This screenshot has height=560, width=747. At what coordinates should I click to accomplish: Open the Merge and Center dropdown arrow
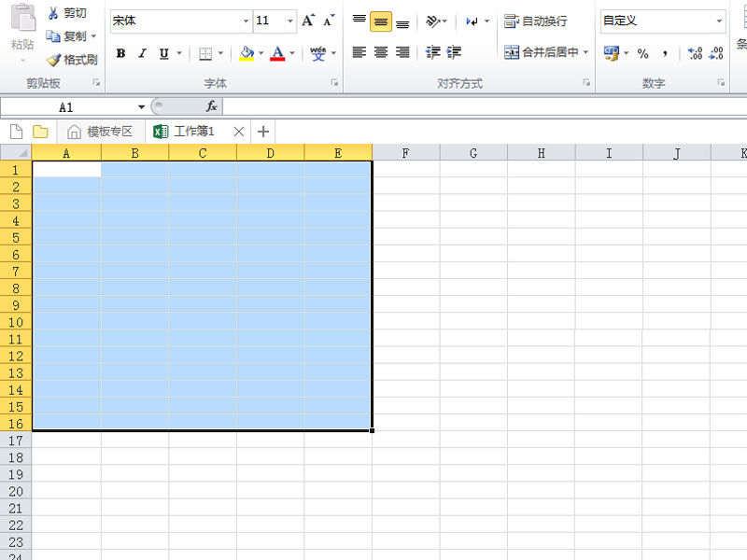coord(586,52)
